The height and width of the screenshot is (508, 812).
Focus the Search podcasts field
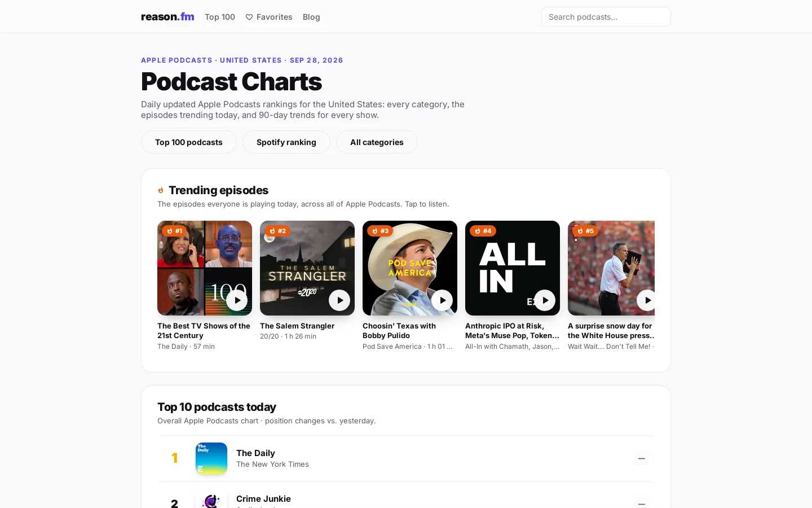pos(606,17)
